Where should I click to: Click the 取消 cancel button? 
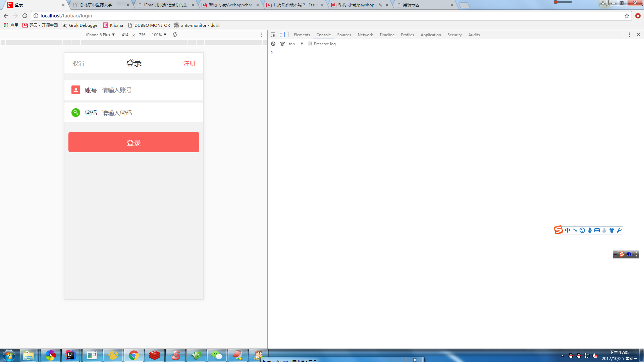point(78,63)
